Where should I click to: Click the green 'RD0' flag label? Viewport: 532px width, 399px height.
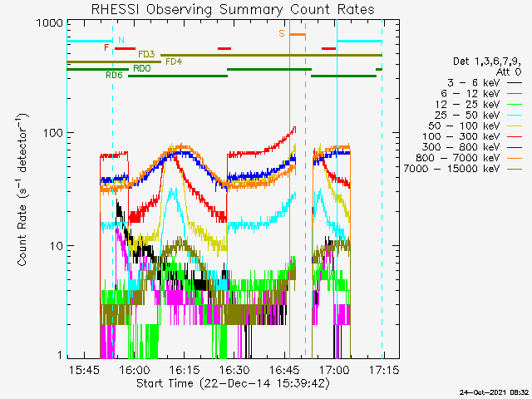pos(142,68)
